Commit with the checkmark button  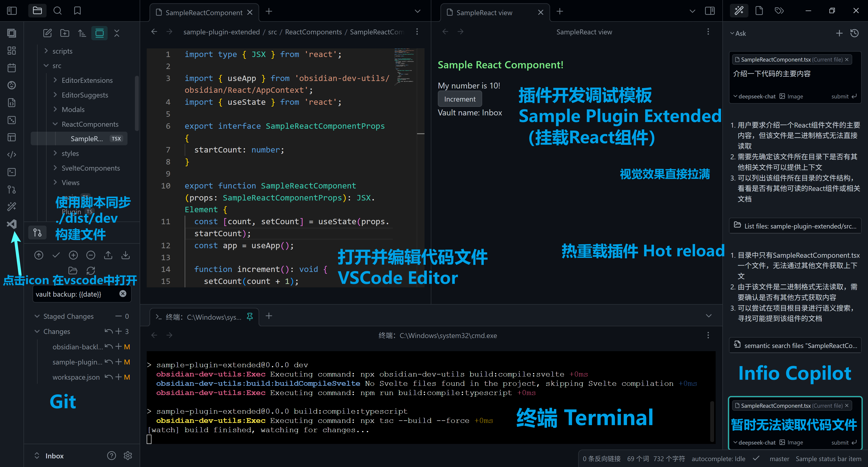[x=56, y=255]
